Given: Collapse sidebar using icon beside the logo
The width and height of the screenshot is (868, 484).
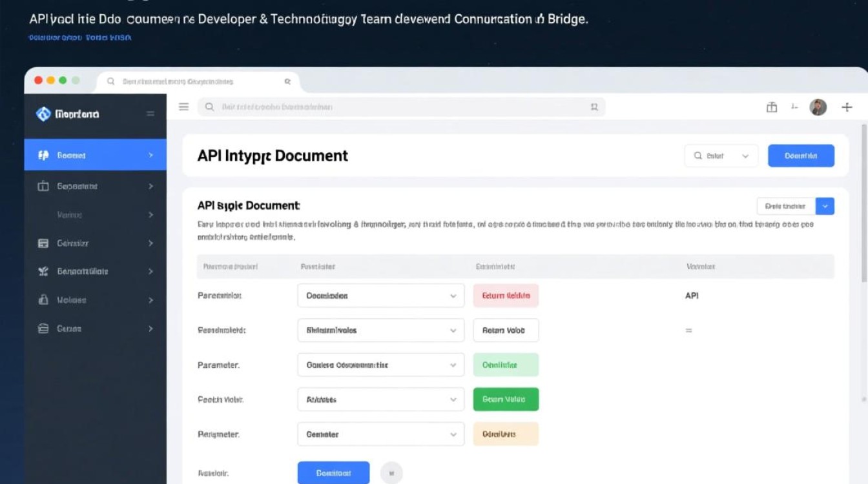Looking at the screenshot, I should pyautogui.click(x=150, y=114).
